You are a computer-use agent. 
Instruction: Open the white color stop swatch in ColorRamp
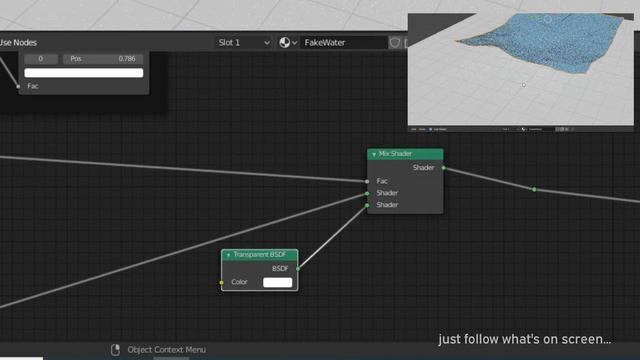tap(84, 73)
